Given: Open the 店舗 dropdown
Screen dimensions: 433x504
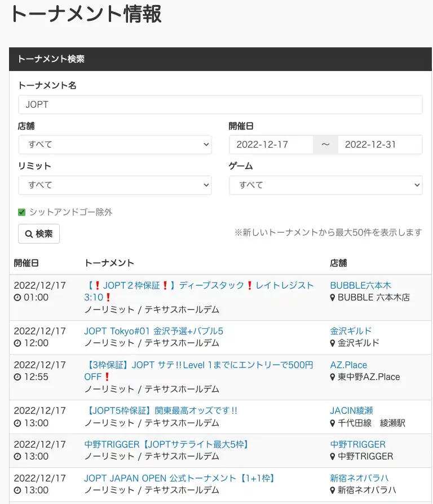Looking at the screenshot, I should pyautogui.click(x=115, y=145).
